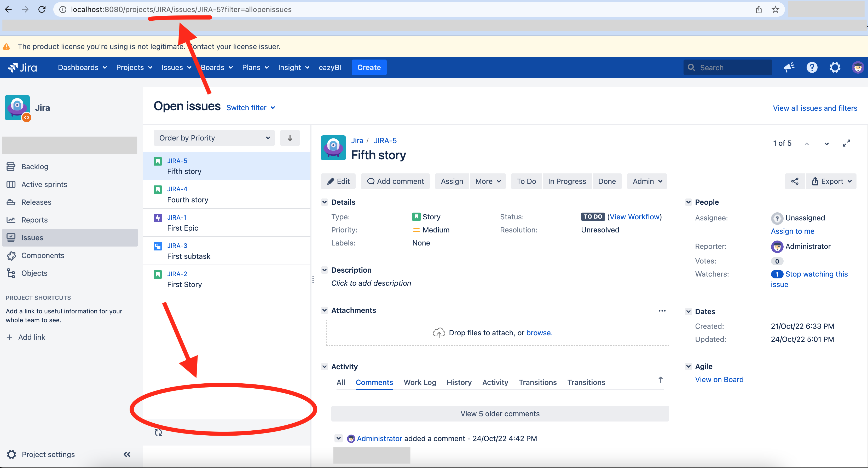Click the Settings gear icon
This screenshot has height=468, width=868.
click(x=834, y=67)
